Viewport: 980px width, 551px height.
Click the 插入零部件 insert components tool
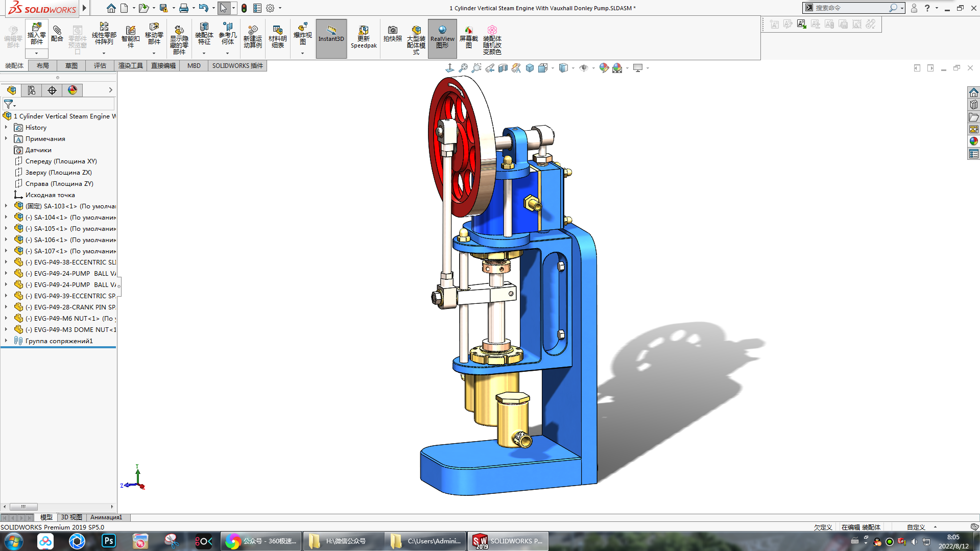pyautogui.click(x=36, y=34)
